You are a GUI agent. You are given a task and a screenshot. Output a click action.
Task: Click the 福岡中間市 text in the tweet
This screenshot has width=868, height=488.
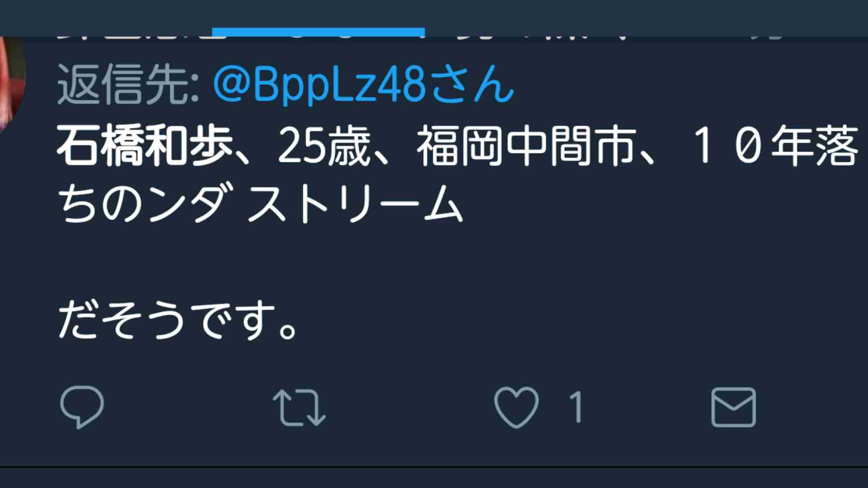(x=526, y=146)
